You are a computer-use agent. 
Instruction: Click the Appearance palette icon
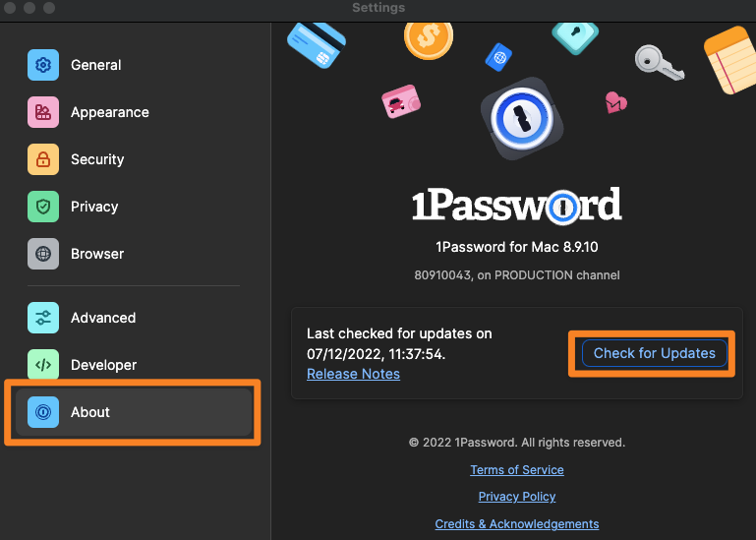pos(43,112)
